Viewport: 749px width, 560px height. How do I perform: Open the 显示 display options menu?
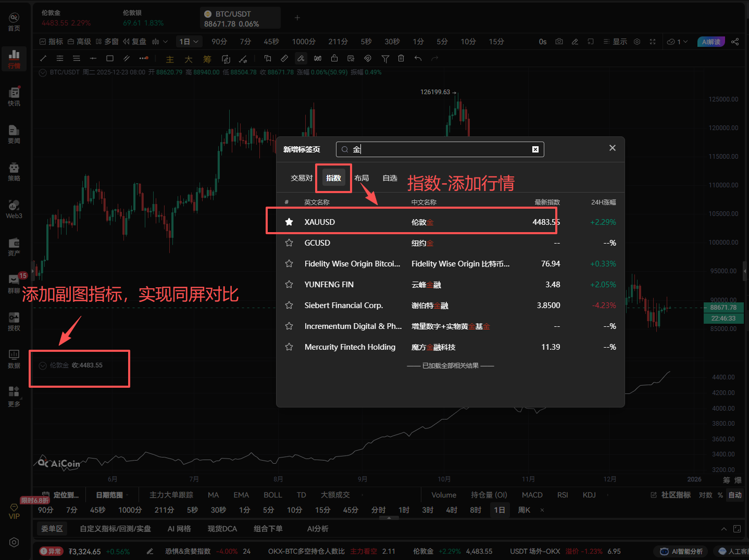coord(615,42)
